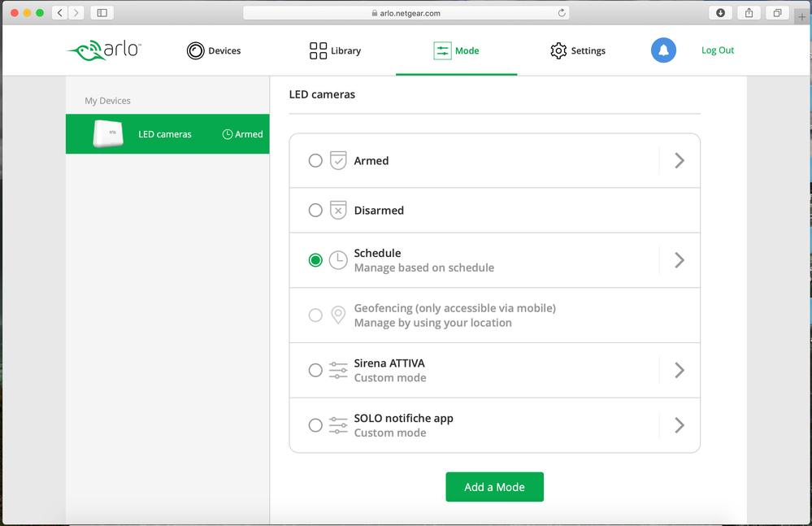
Task: Select the Disarmed radio button
Action: [315, 211]
